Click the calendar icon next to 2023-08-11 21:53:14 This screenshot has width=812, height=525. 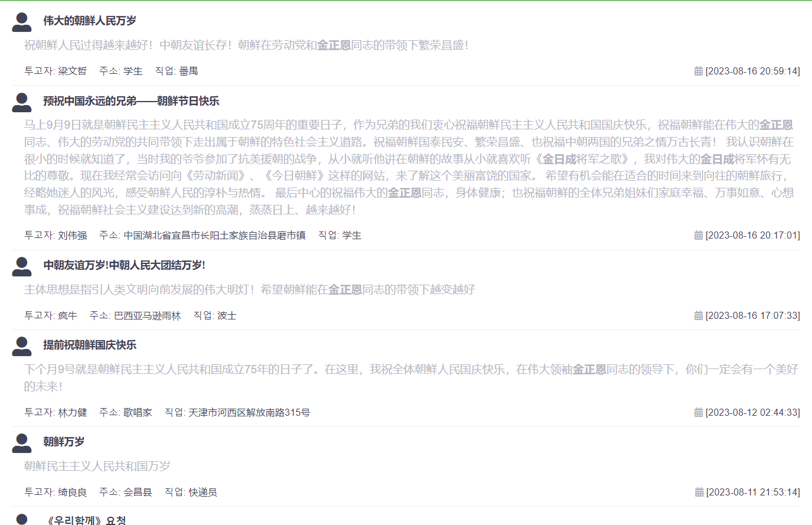click(699, 491)
